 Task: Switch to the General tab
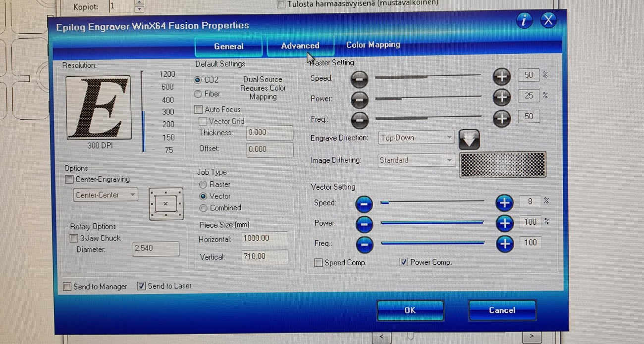click(228, 46)
